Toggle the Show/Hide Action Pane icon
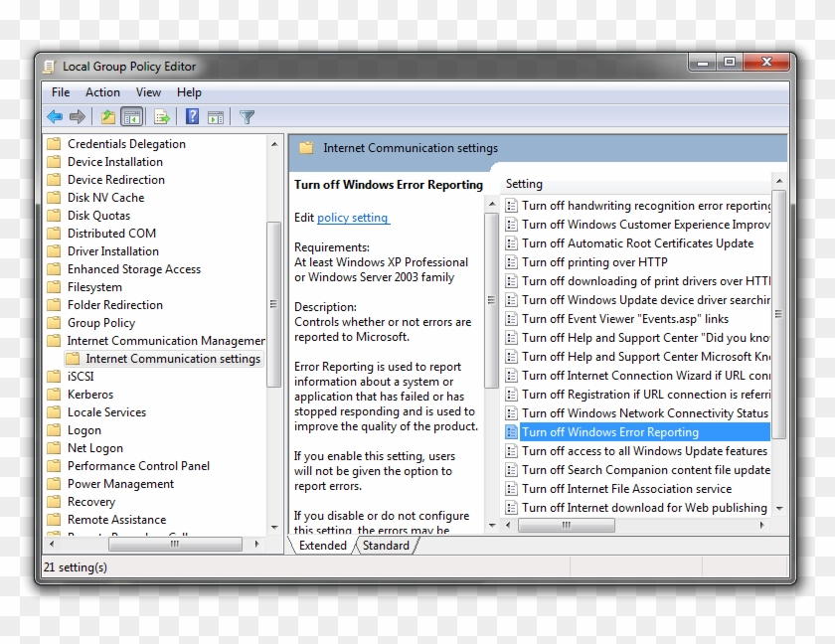This screenshot has height=644, width=835. click(217, 116)
